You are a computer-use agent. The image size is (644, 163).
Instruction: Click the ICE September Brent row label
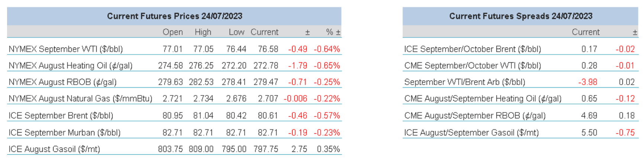tap(61, 115)
